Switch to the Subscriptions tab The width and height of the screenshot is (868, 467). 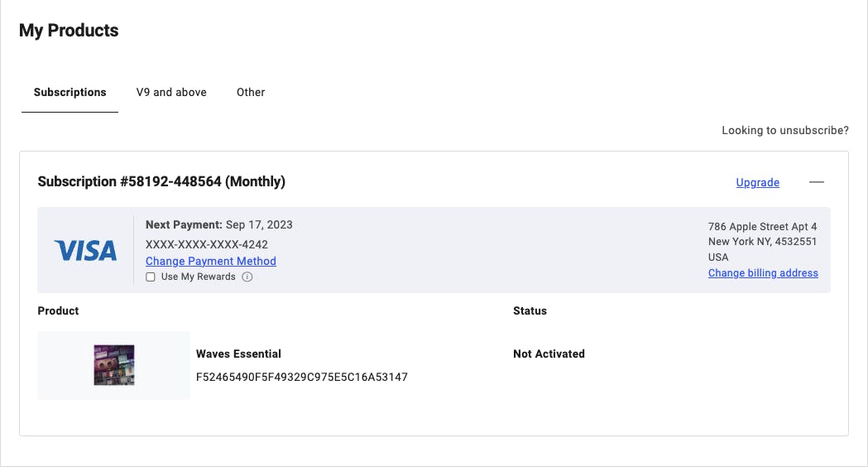(x=70, y=92)
